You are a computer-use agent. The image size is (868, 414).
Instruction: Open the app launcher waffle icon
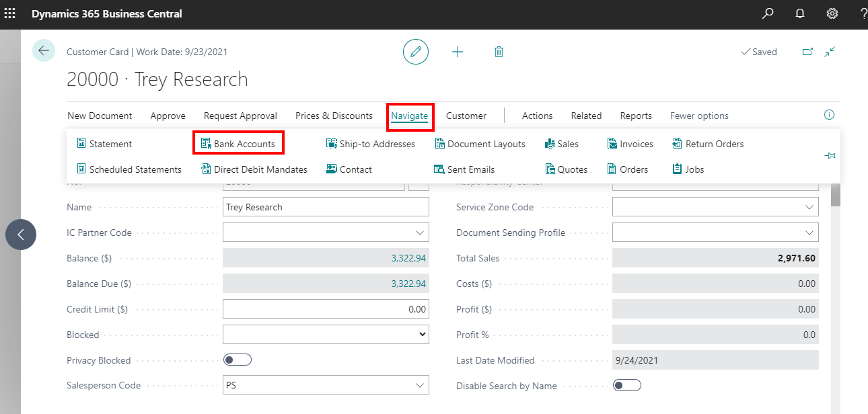[10, 13]
